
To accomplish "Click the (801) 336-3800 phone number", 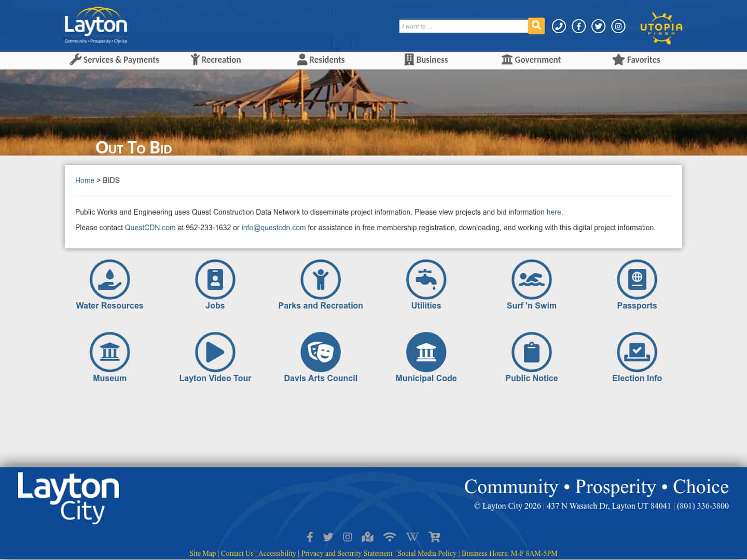I will click(703, 506).
